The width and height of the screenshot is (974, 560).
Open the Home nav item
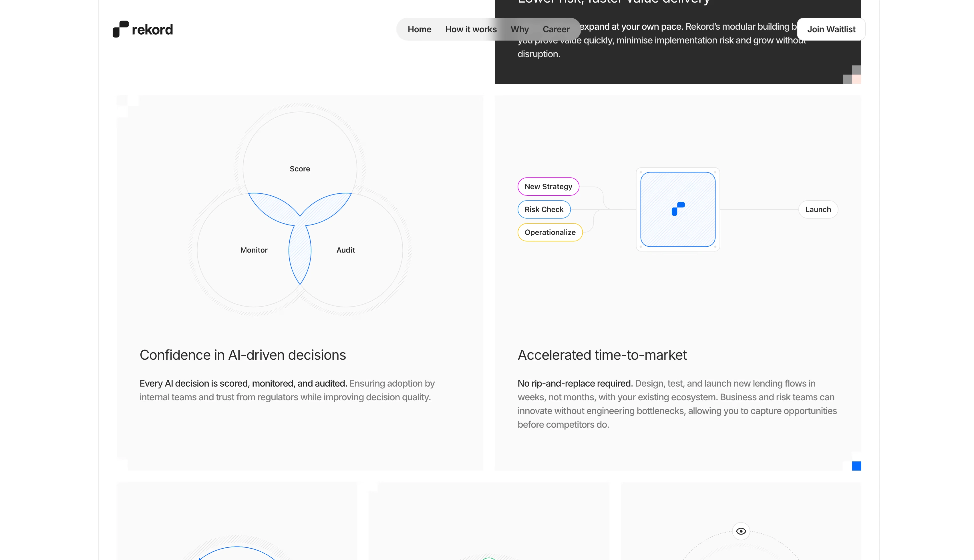tap(419, 29)
